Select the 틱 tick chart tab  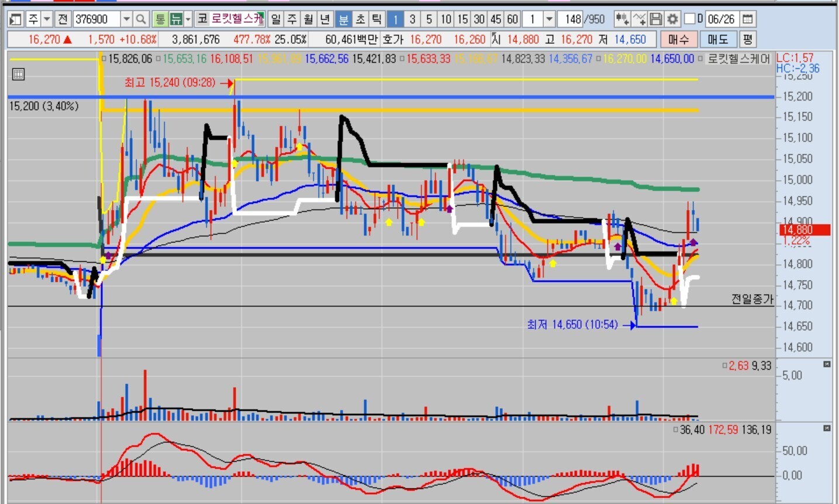(377, 19)
